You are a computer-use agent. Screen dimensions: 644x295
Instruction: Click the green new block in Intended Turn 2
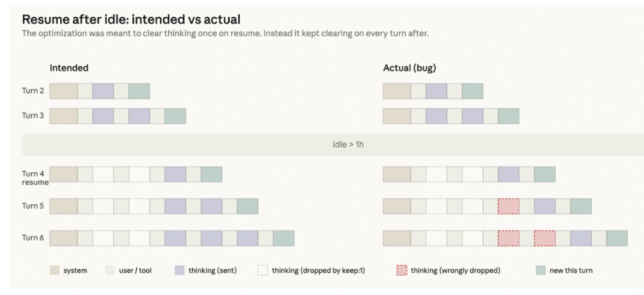pos(139,91)
